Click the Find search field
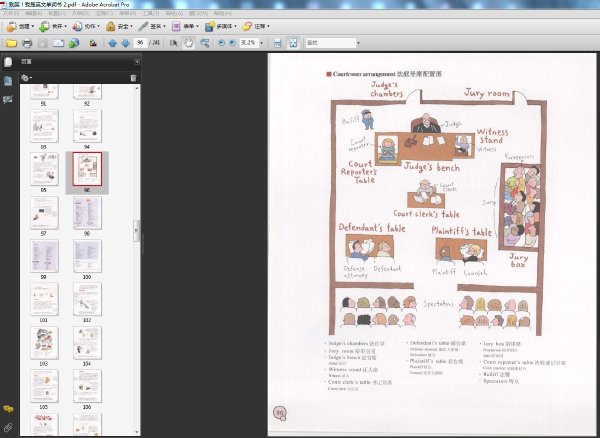 coord(330,43)
